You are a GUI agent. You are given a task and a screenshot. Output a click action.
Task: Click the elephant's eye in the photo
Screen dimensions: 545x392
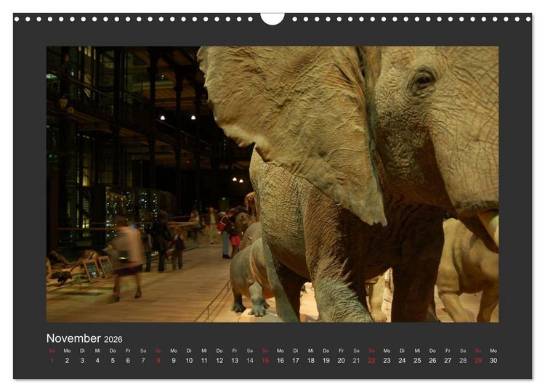(x=422, y=80)
